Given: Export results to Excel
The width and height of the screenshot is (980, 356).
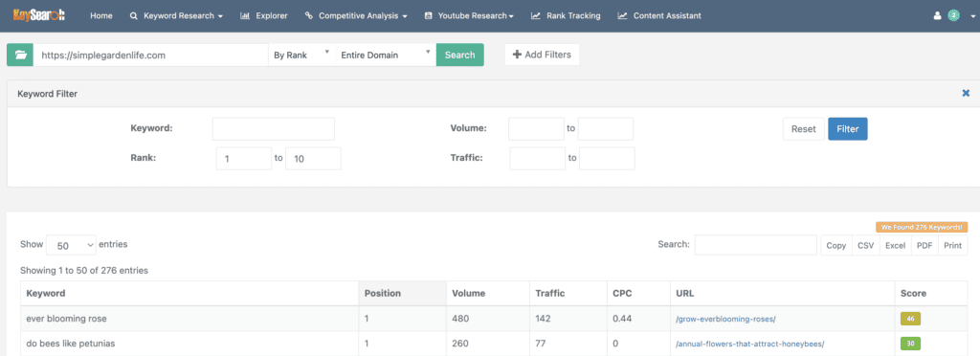Looking at the screenshot, I should tap(895, 245).
